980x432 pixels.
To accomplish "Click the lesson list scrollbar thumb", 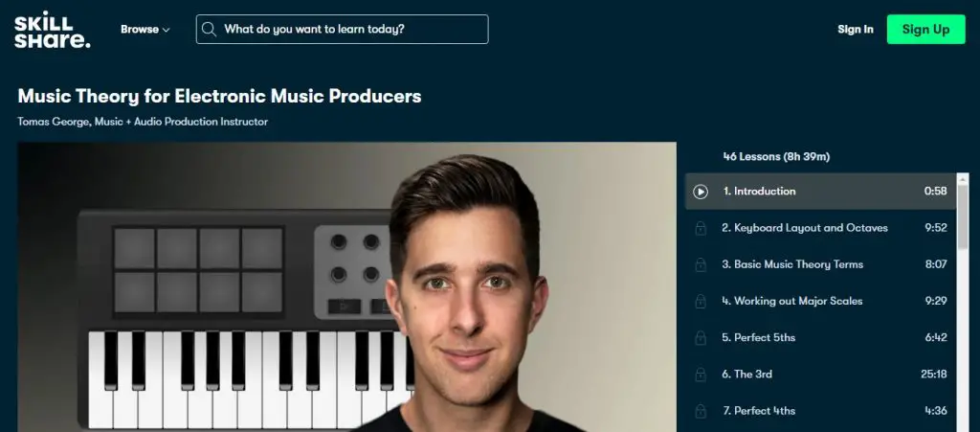I will click(963, 214).
